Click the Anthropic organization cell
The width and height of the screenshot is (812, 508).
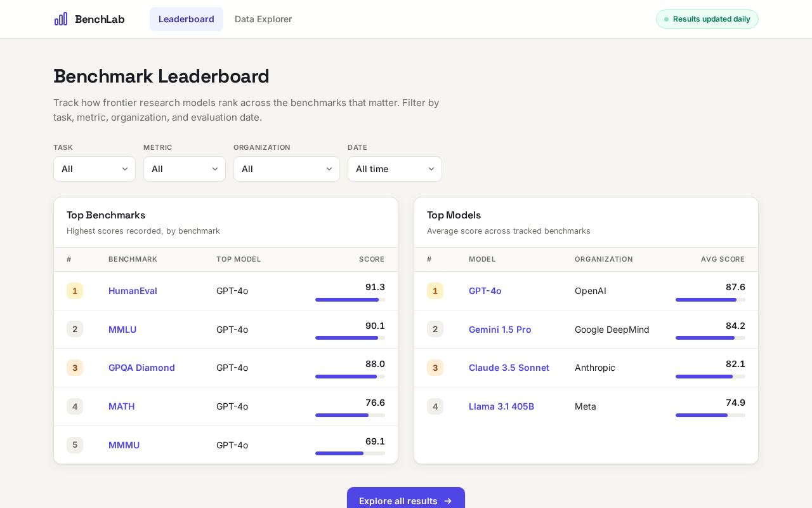click(x=595, y=368)
